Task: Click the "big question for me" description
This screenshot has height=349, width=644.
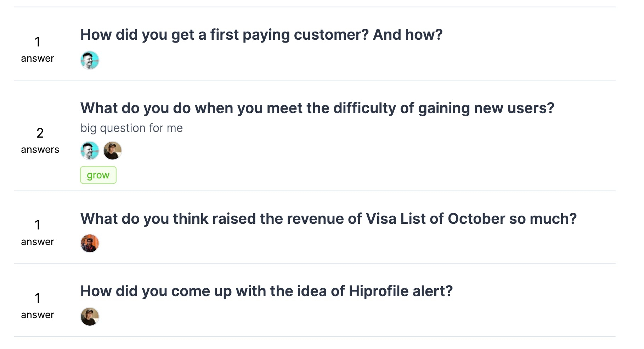Action: [131, 128]
